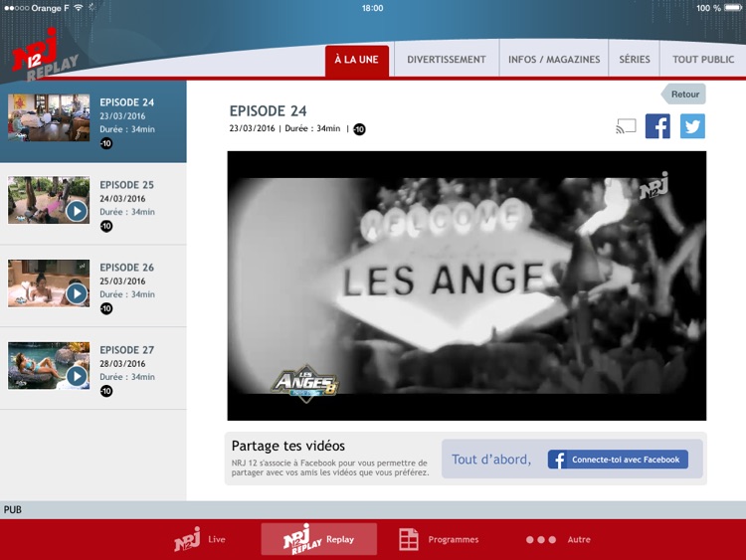
Task: Click the -10 badge under Episode 27
Action: (x=106, y=391)
